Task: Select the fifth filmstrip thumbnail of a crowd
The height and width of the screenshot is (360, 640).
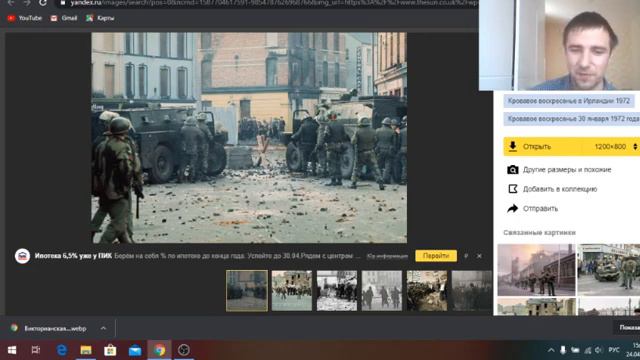Action: click(427, 291)
